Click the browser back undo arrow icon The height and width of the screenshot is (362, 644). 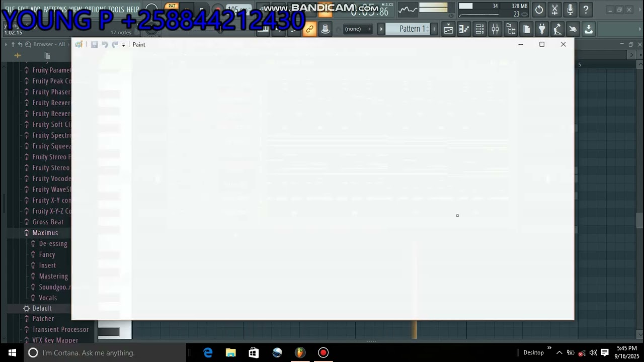coord(20,44)
